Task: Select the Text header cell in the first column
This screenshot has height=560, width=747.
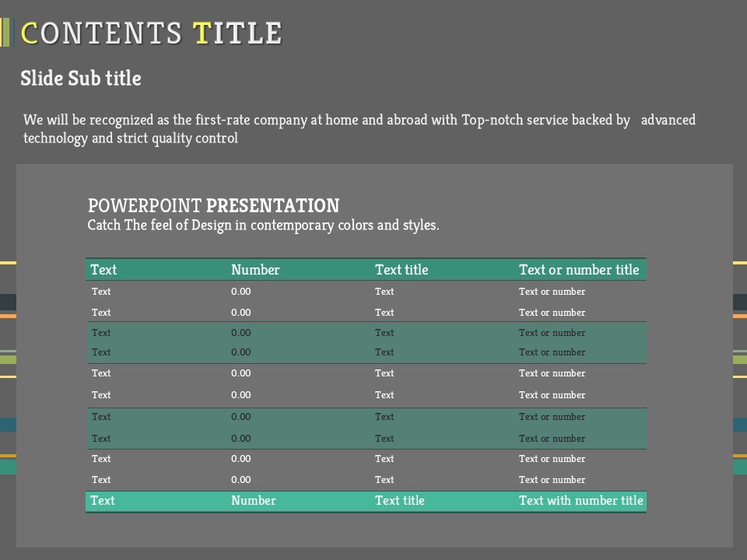Action: (x=103, y=270)
